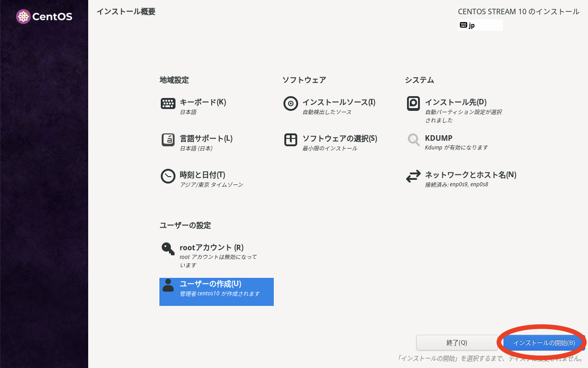Begin installation with インストールの開始(B) button
Image resolution: width=588 pixels, height=368 pixels.
tap(544, 343)
